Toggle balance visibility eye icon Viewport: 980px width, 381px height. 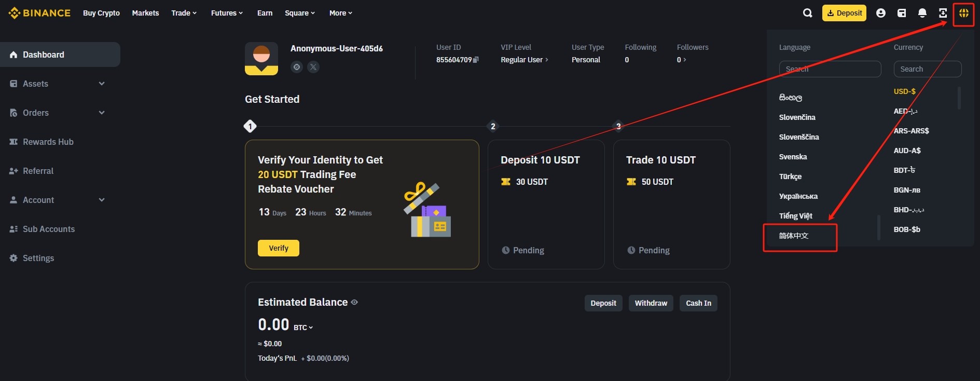(x=354, y=302)
